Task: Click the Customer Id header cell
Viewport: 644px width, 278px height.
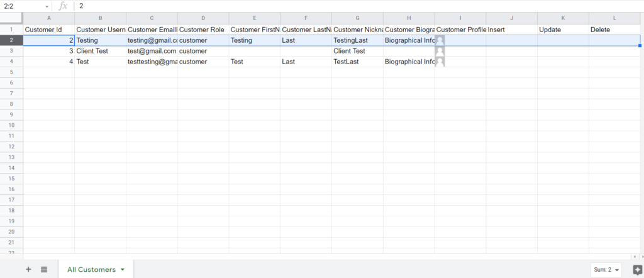Action: pyautogui.click(x=49, y=30)
